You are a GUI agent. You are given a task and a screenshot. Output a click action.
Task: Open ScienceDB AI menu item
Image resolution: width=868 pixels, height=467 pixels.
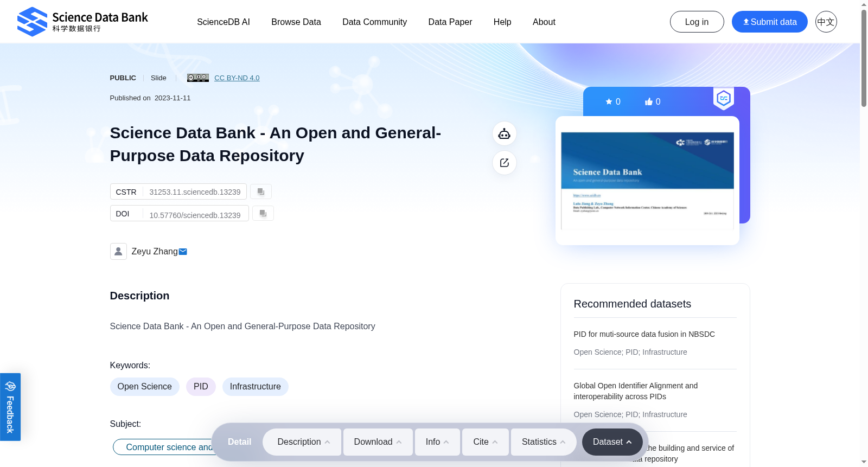tap(224, 22)
